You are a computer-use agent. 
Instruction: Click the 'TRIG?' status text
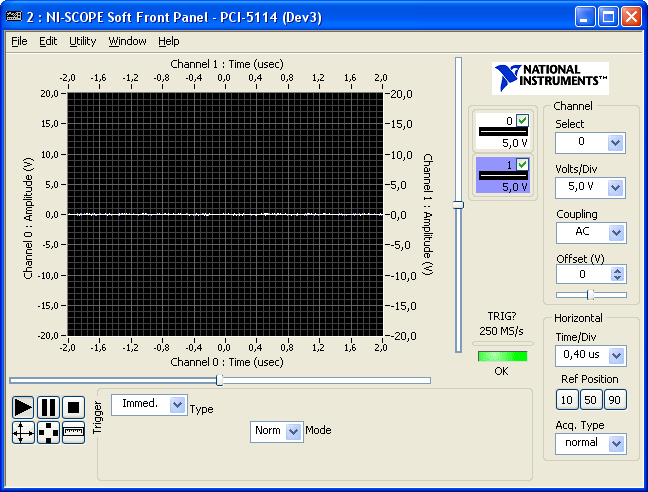(x=502, y=316)
